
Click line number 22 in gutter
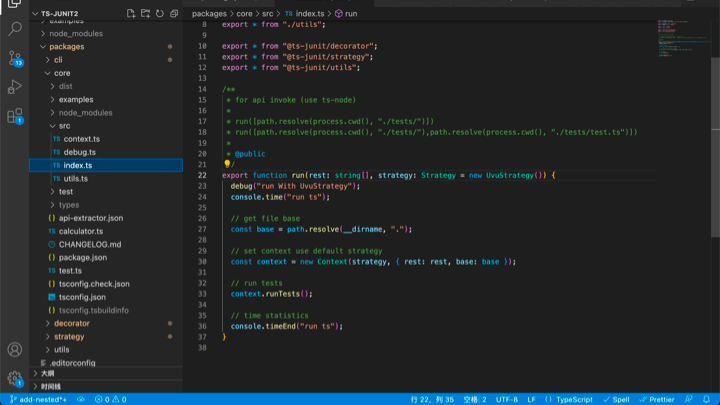tap(202, 175)
